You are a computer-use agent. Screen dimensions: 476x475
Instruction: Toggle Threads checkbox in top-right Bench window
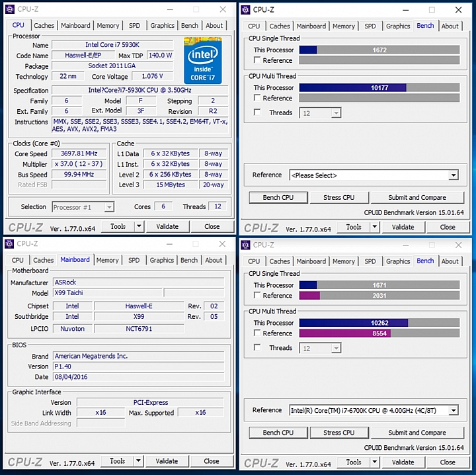pyautogui.click(x=257, y=112)
